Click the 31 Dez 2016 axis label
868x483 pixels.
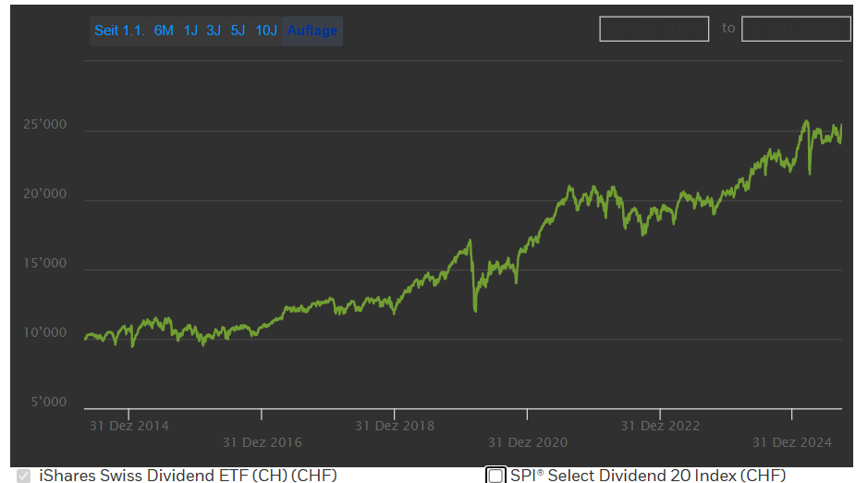click(x=262, y=442)
